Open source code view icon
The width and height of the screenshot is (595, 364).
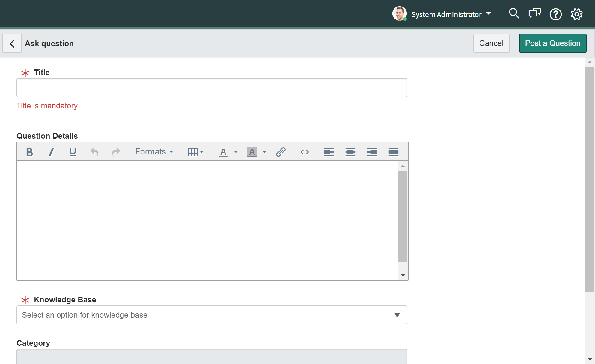(x=305, y=152)
